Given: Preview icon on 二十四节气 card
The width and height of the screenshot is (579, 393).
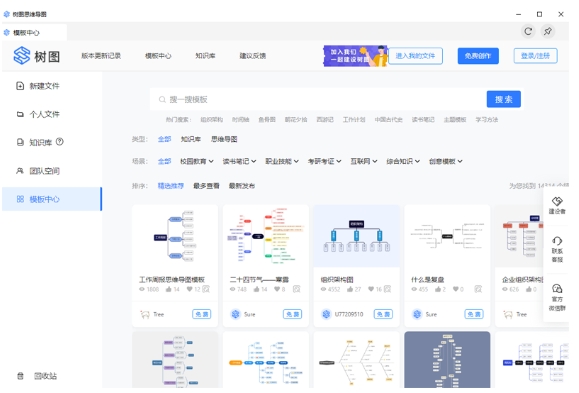Looking at the screenshot, I should pos(297,289).
